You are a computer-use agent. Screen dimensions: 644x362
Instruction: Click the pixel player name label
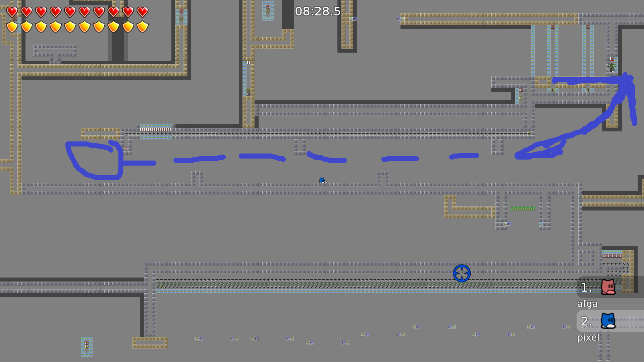[588, 338]
